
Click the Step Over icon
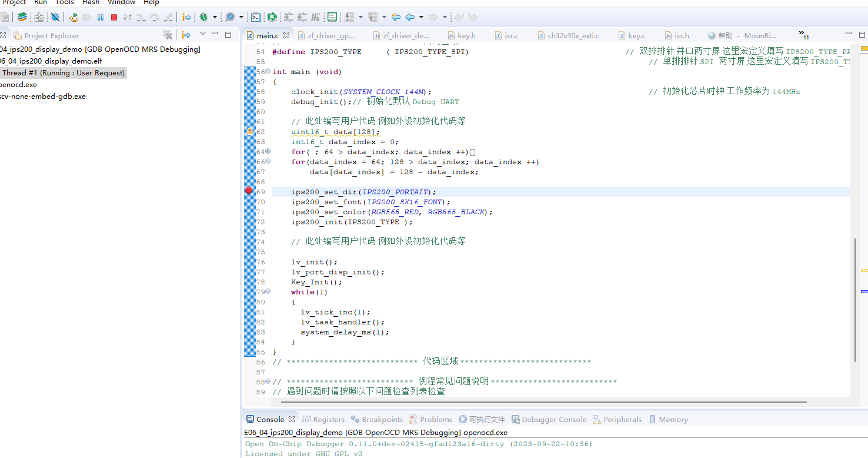click(155, 17)
